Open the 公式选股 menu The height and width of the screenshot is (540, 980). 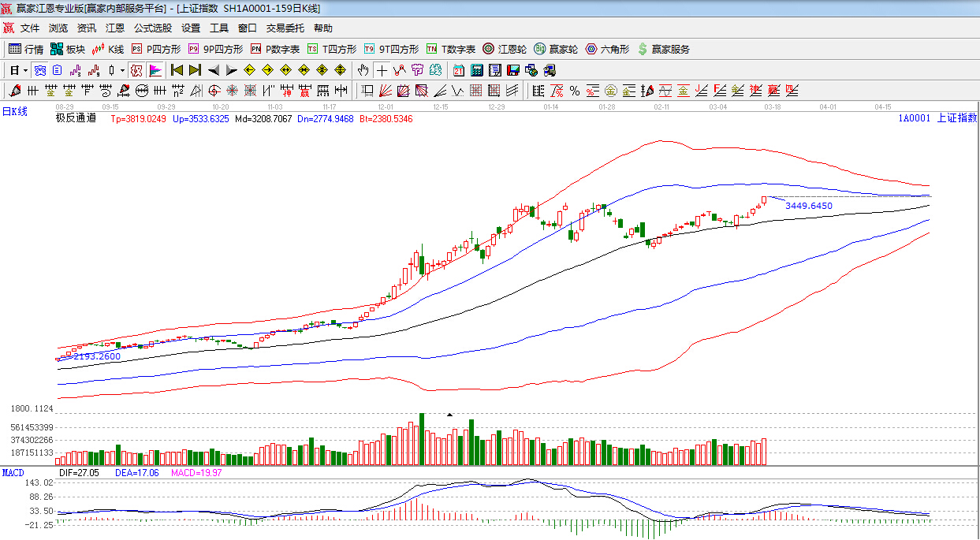152,28
